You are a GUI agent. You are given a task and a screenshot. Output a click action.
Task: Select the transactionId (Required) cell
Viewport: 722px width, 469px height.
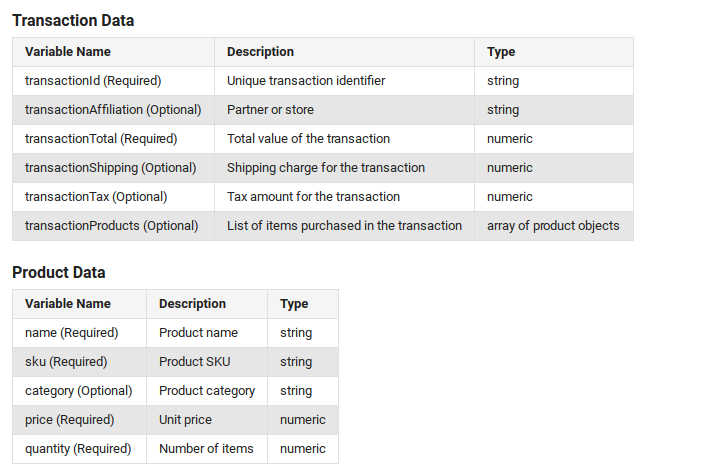pos(93,81)
